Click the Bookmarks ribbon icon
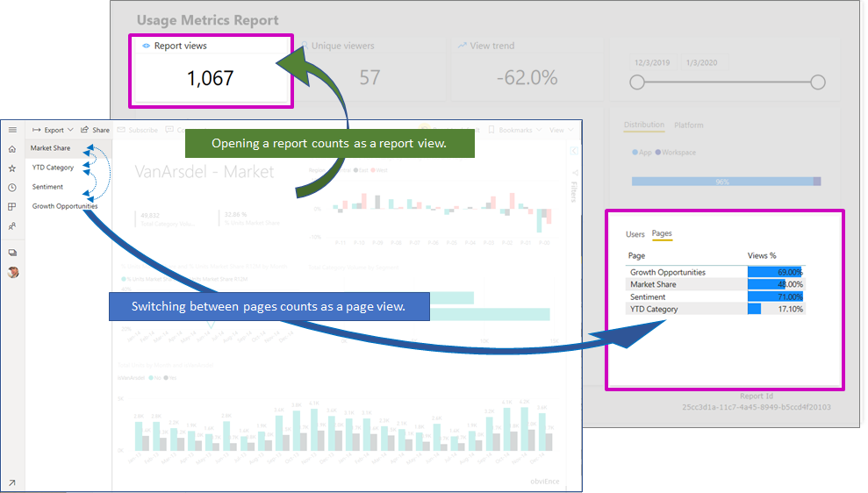 pos(491,130)
